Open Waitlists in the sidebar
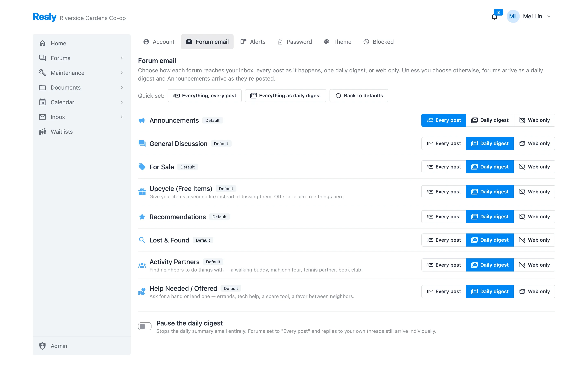588x368 pixels. 81,132
